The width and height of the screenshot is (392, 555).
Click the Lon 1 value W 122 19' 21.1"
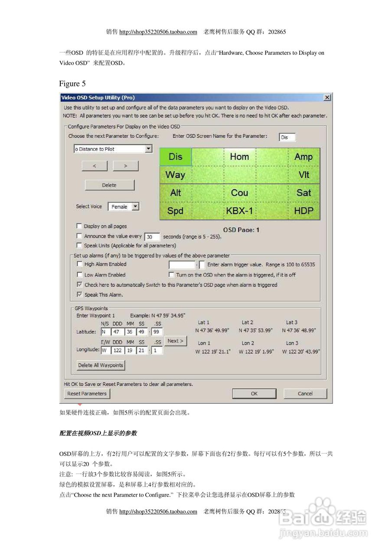213,352
